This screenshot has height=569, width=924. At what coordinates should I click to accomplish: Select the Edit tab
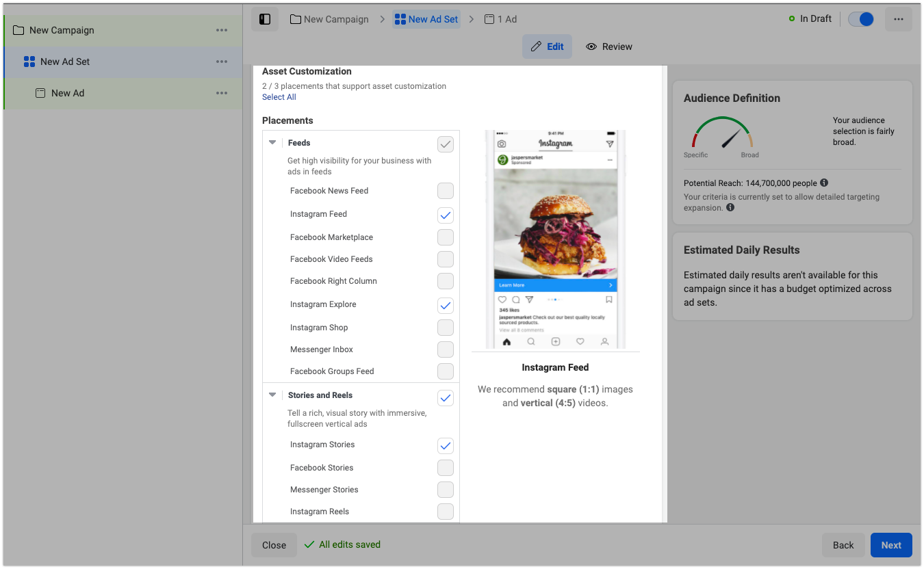(547, 47)
